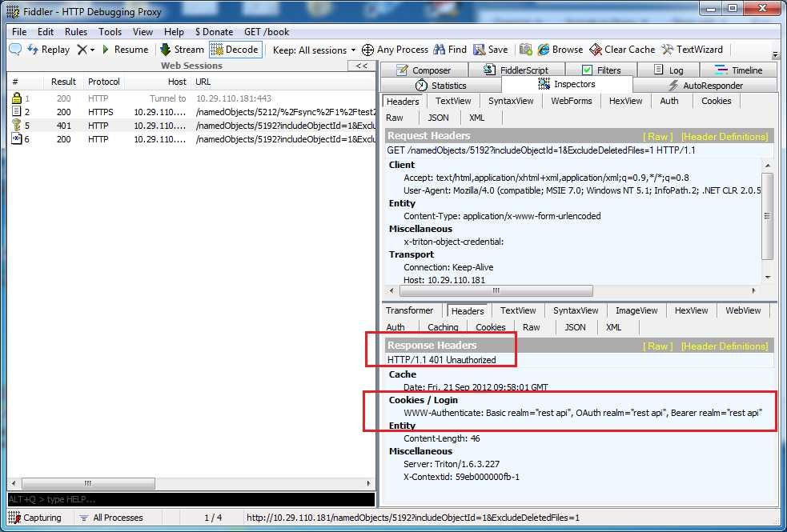Toggle the Decode button
Image resolution: width=787 pixels, height=532 pixels.
pos(235,49)
